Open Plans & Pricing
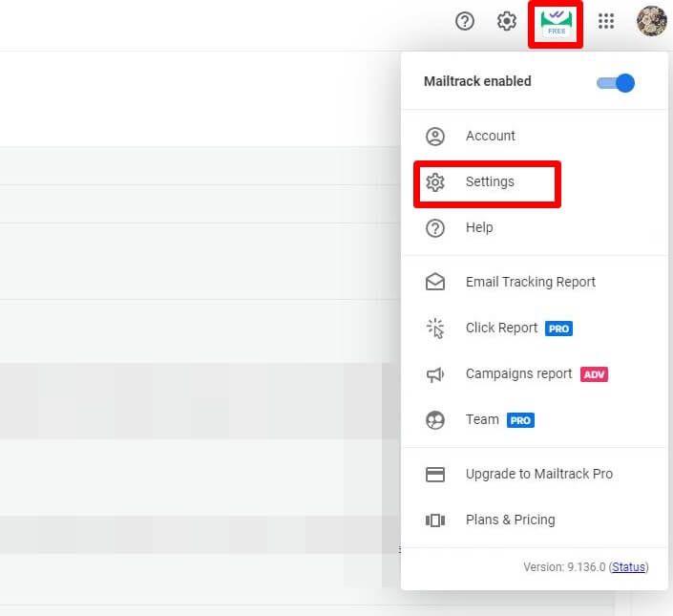This screenshot has height=616, width=673. coord(535,520)
